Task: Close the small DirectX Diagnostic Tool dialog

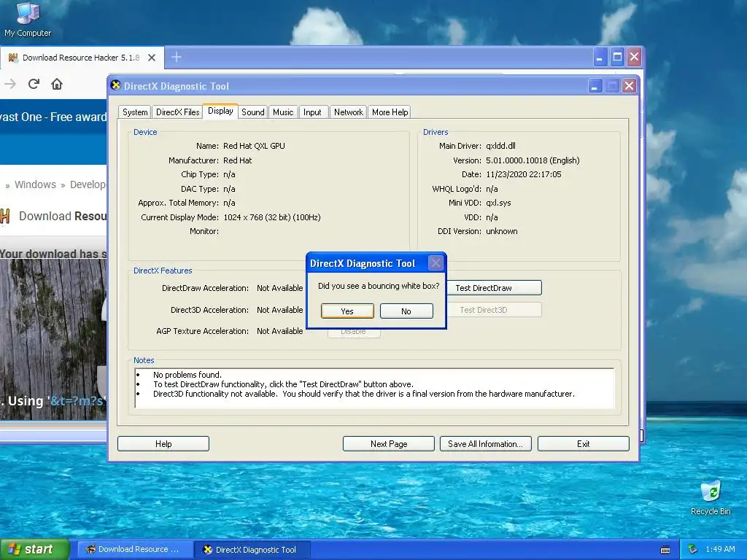Action: click(x=436, y=262)
